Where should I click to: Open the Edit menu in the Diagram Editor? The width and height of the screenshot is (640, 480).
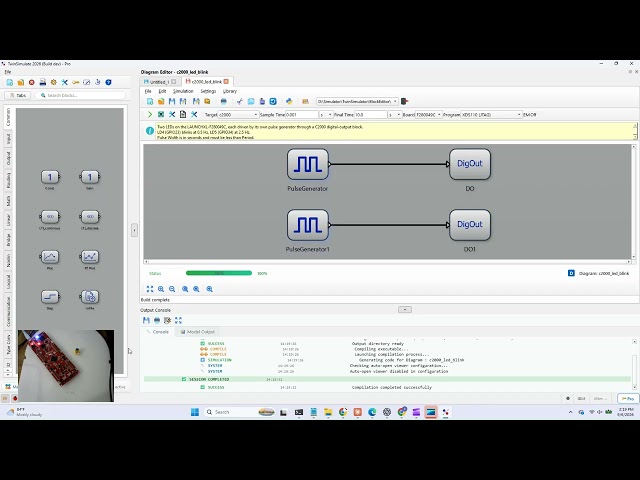point(162,91)
